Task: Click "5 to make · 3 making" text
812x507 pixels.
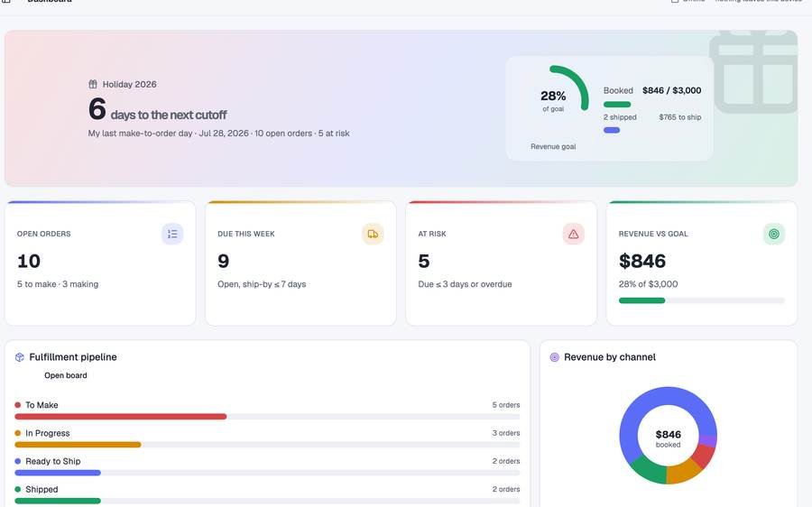Action: 58,284
